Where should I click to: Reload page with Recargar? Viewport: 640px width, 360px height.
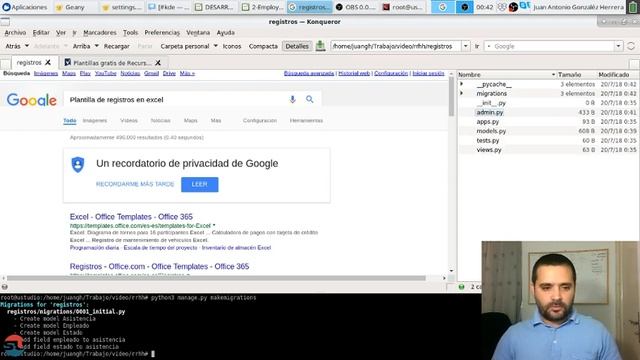(116, 47)
